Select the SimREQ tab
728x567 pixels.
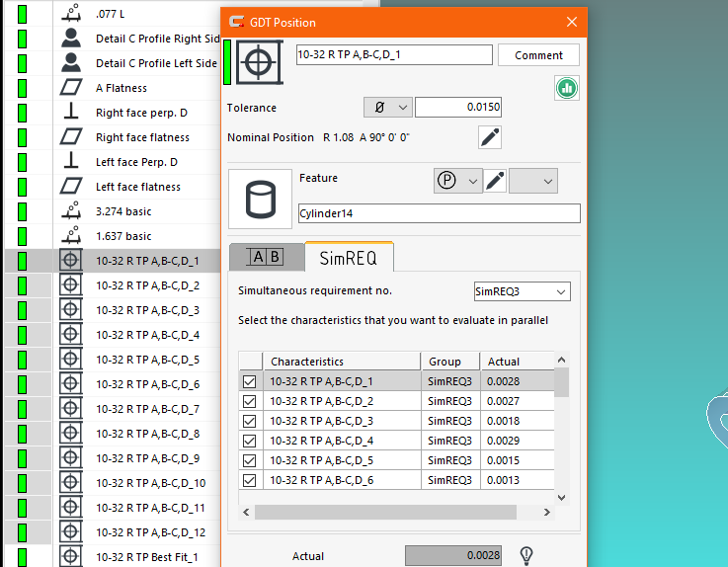point(349,258)
